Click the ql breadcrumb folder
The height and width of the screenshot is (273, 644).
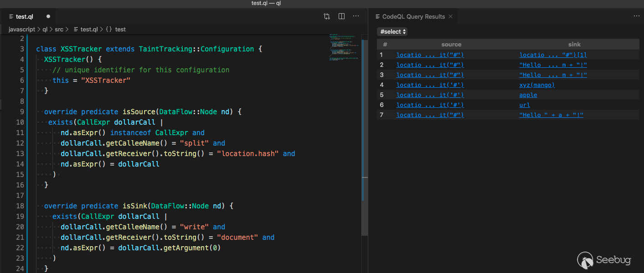[45, 30]
